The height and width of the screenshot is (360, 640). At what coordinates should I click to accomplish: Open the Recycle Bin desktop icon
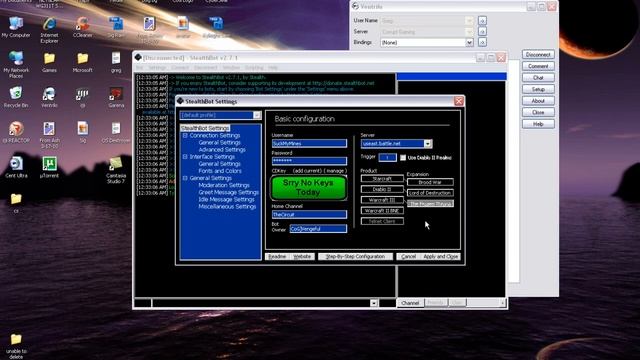point(16,97)
